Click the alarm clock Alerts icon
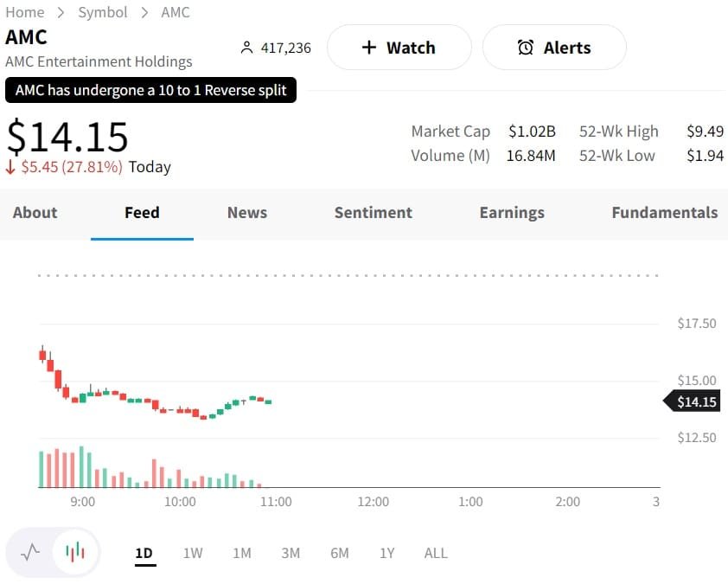Screen dimensions: 728x584 click(526, 48)
